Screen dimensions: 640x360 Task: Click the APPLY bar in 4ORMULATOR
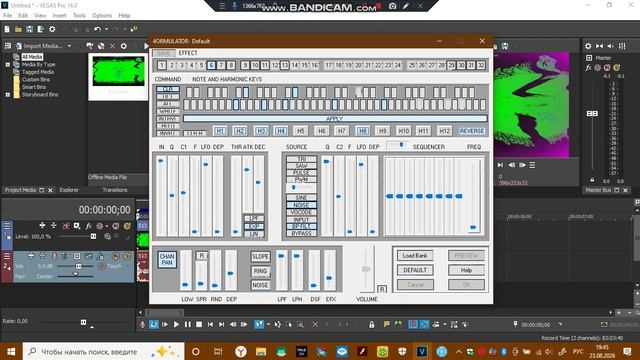click(x=335, y=119)
